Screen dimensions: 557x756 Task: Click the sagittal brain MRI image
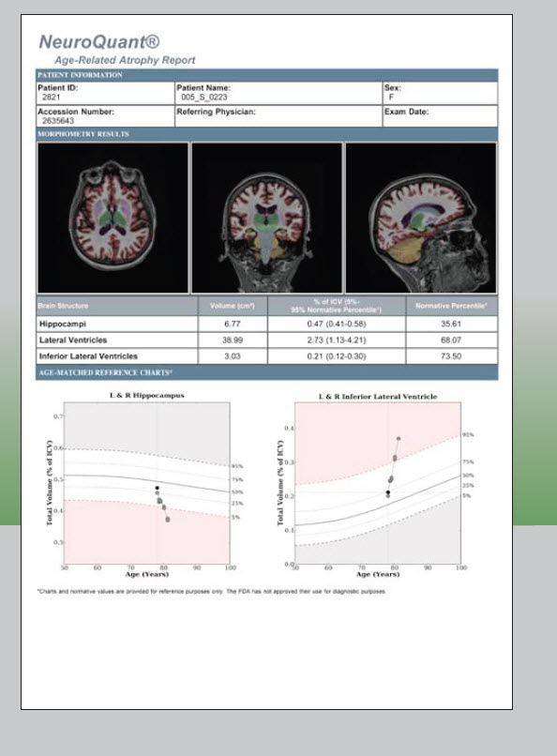(x=421, y=218)
